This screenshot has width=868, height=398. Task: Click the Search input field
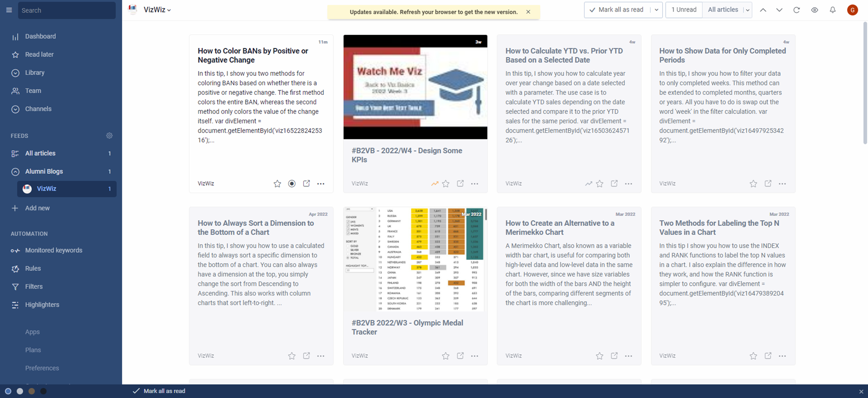pyautogui.click(x=67, y=10)
